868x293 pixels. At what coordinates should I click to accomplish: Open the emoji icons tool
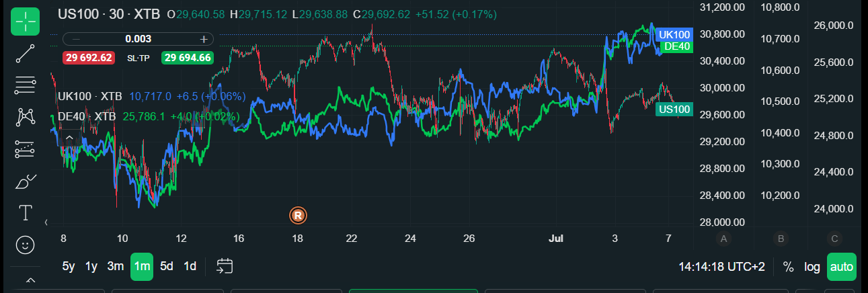pos(26,245)
